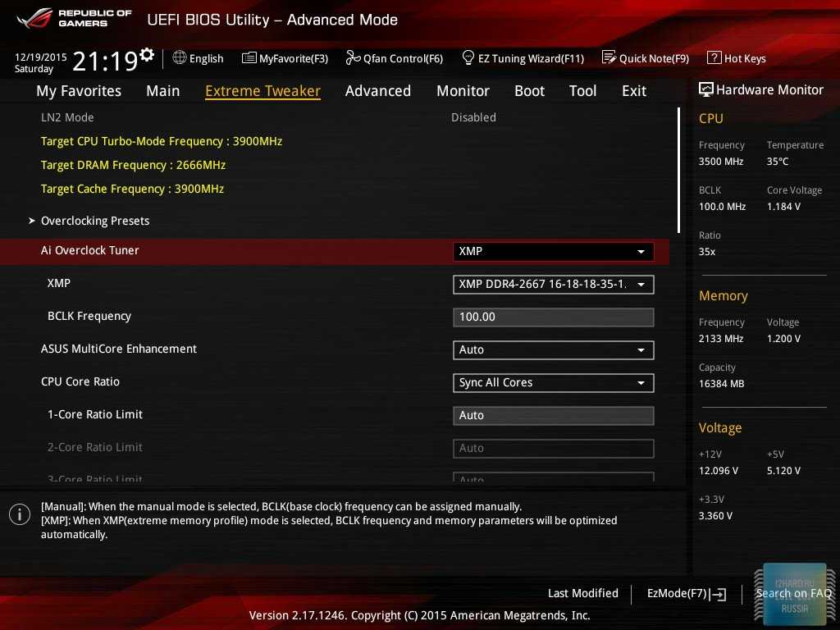Screen dimensions: 840x630
Task: Launch EZ Tuning Wizard bulb icon
Action: [x=468, y=57]
